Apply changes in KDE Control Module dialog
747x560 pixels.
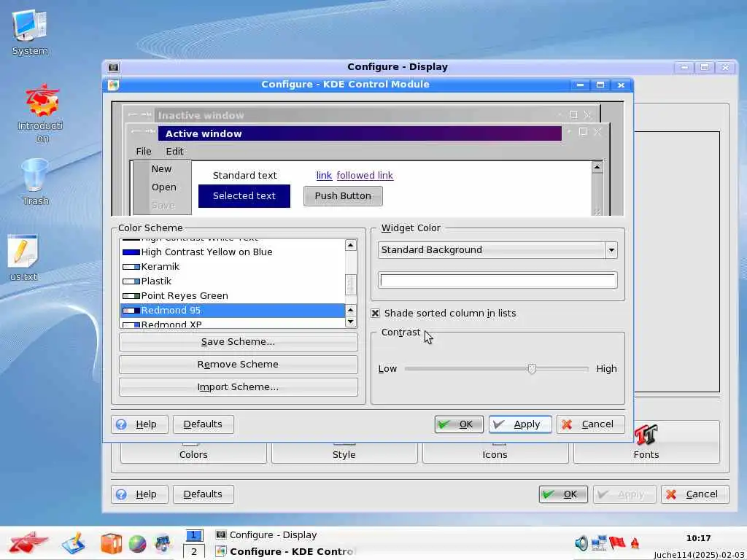pyautogui.click(x=520, y=424)
